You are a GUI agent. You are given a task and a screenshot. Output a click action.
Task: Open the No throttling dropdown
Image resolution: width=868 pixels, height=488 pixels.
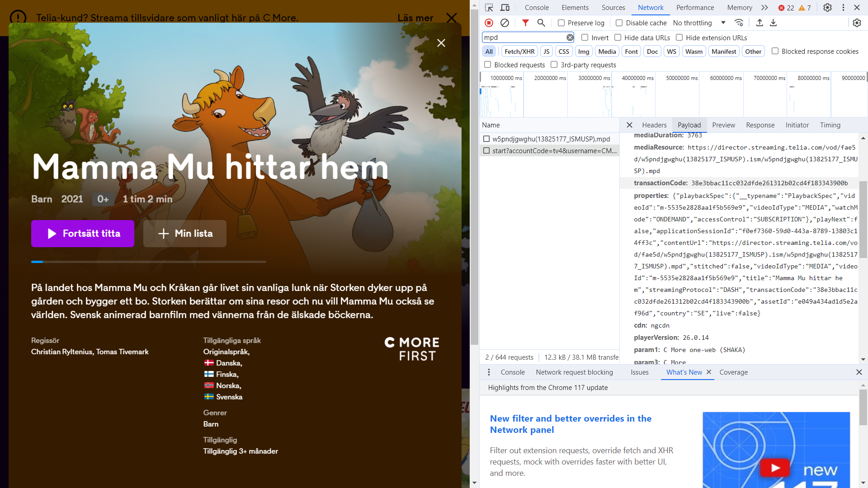tap(698, 23)
